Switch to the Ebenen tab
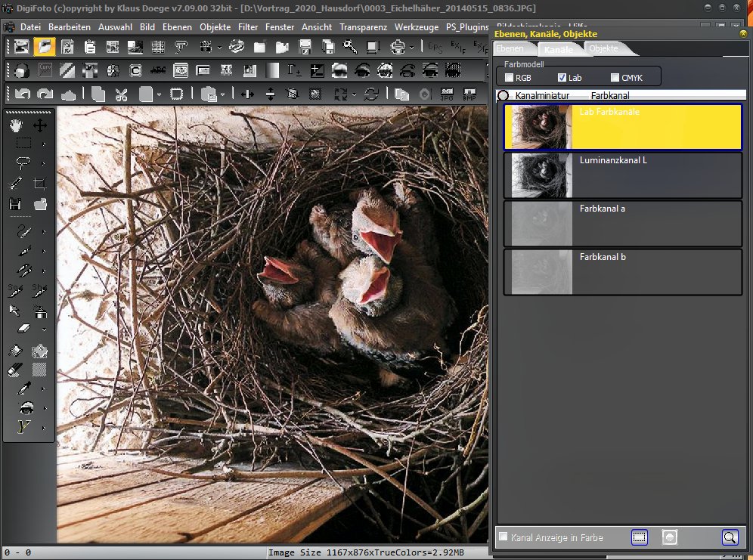This screenshot has width=753, height=560. tap(510, 48)
